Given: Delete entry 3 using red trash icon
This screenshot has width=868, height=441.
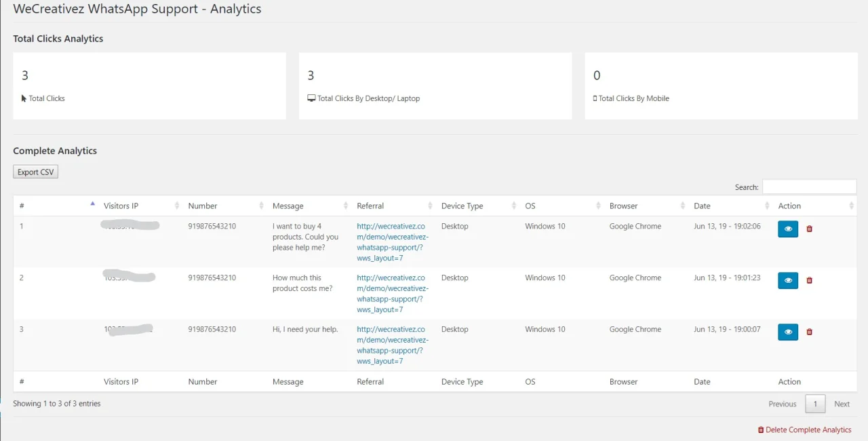Looking at the screenshot, I should [x=809, y=332].
